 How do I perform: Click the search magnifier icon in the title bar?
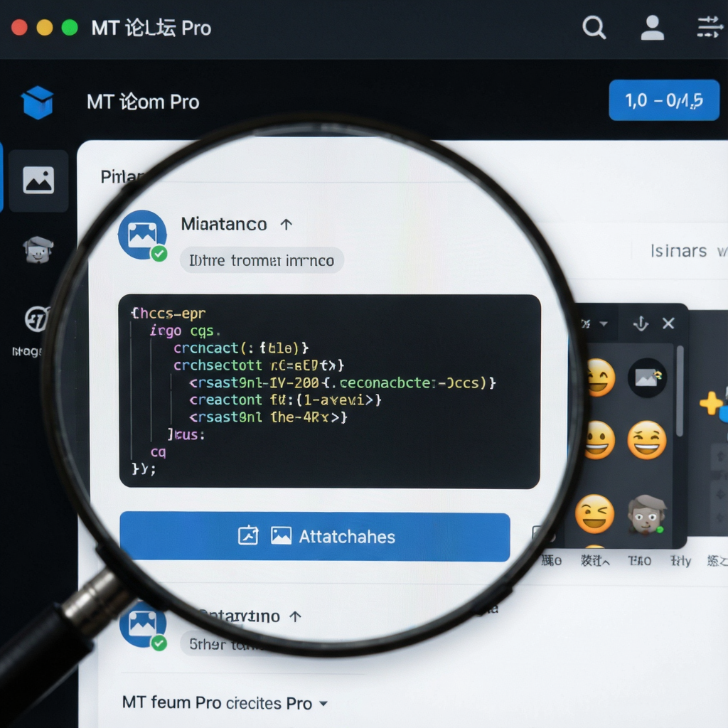tap(594, 28)
